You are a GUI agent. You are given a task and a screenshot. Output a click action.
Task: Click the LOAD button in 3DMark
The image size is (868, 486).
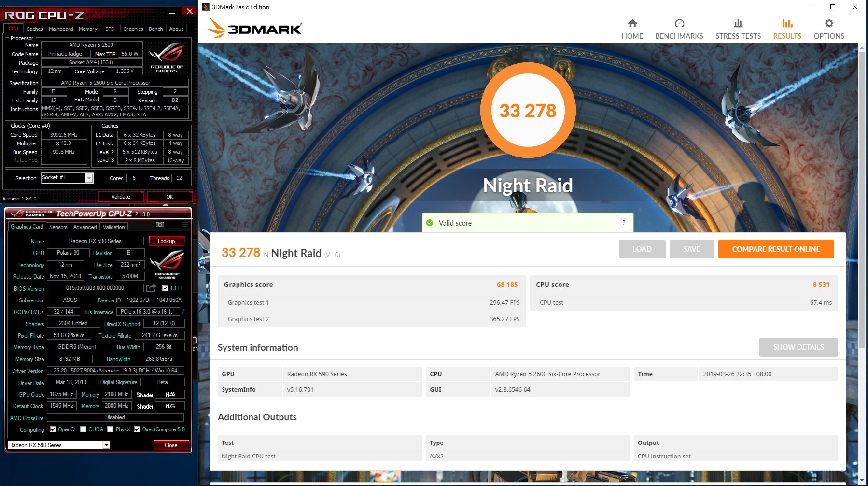coord(642,249)
